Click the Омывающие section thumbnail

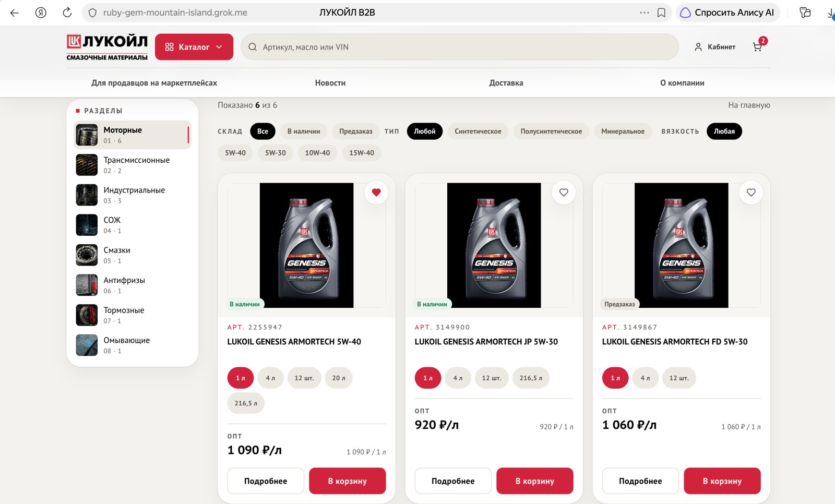pyautogui.click(x=87, y=345)
